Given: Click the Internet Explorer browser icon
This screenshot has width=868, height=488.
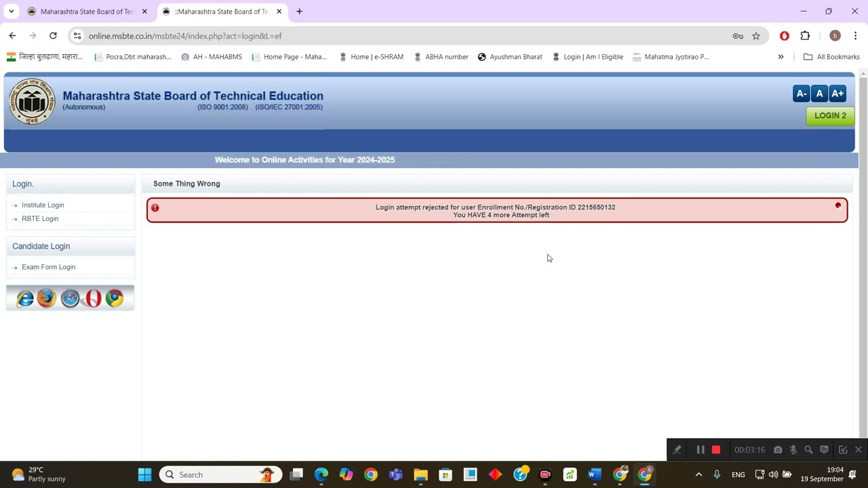Looking at the screenshot, I should coord(25,298).
